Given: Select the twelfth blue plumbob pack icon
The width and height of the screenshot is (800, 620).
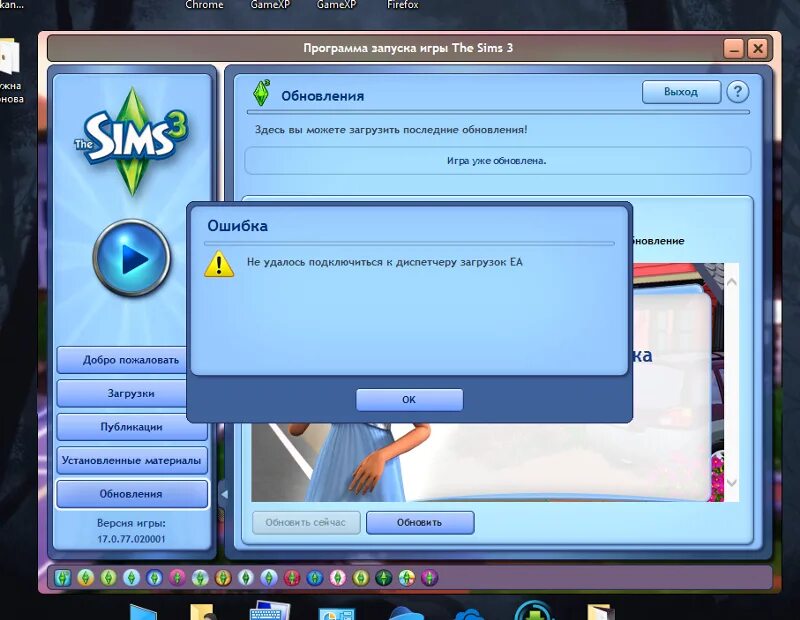Looking at the screenshot, I should [x=315, y=578].
